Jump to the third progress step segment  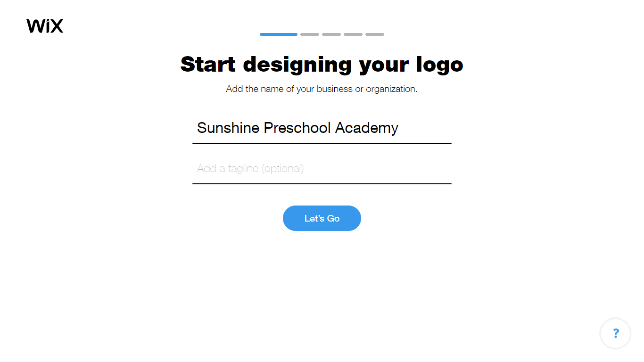click(331, 34)
